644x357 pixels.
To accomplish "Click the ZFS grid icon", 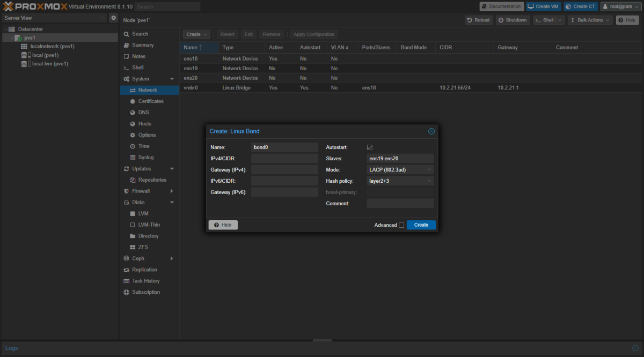I will tap(133, 248).
